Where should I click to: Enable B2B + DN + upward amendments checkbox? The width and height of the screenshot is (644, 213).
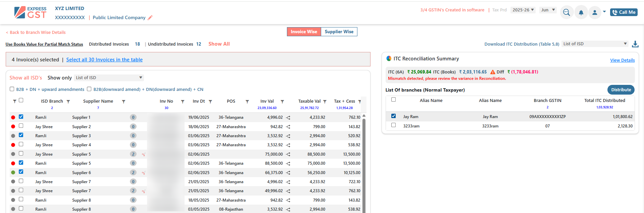point(12,89)
